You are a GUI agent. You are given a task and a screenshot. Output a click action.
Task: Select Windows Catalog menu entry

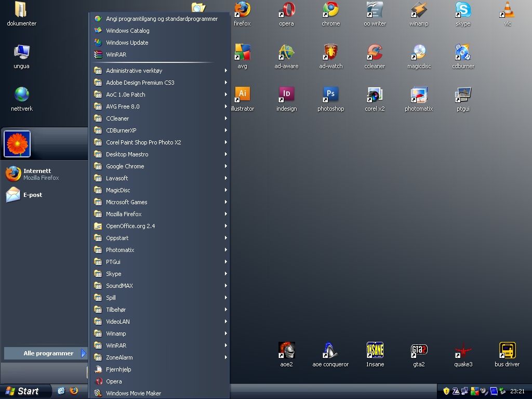point(160,31)
